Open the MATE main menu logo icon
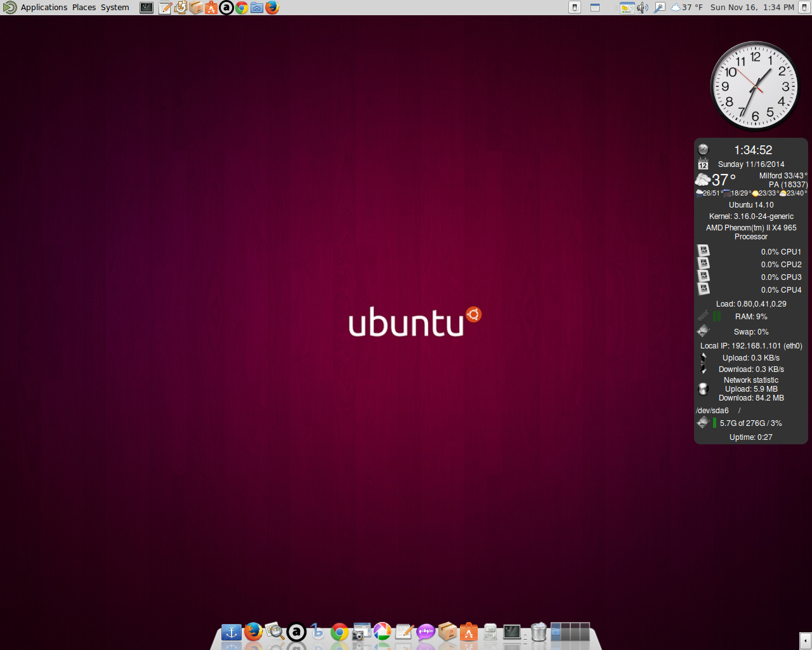The width and height of the screenshot is (812, 650). (10, 8)
